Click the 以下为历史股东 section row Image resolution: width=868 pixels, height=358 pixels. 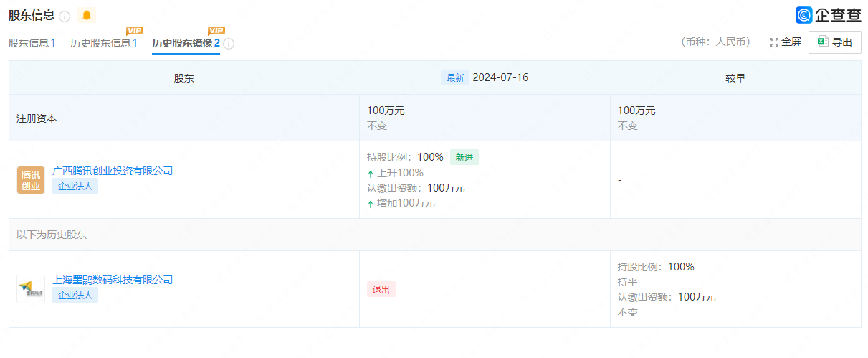(x=435, y=235)
